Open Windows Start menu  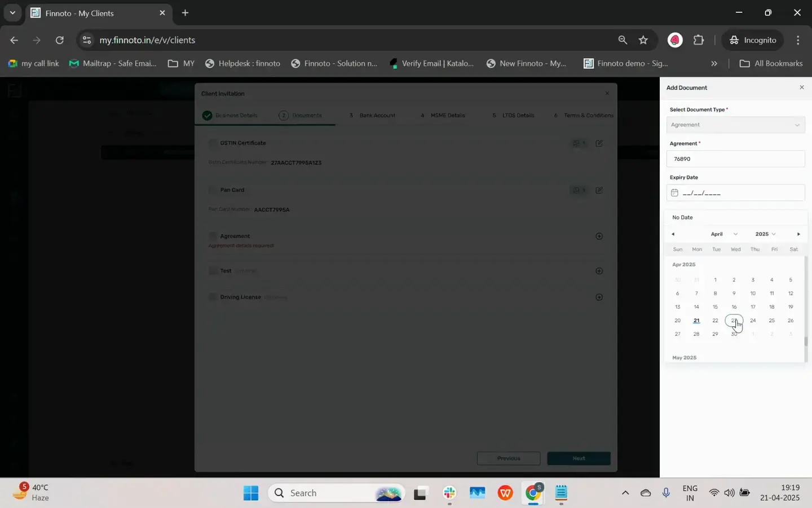(251, 493)
